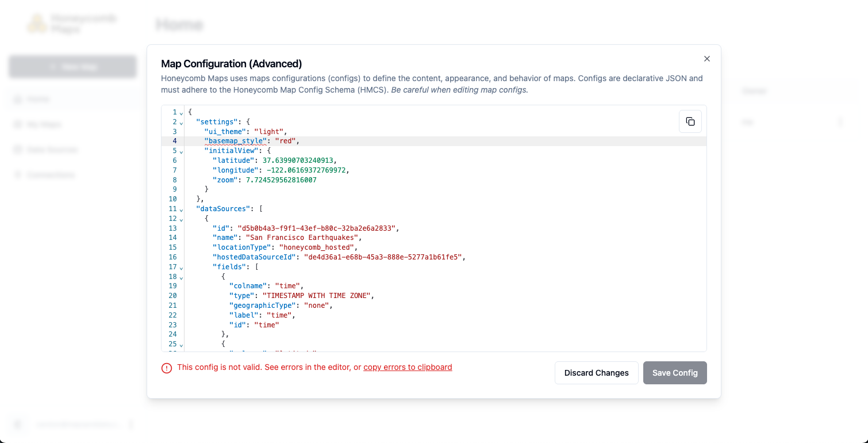Image resolution: width=868 pixels, height=443 pixels.
Task: Open My Maps from the sidebar navigation
Action: click(43, 124)
